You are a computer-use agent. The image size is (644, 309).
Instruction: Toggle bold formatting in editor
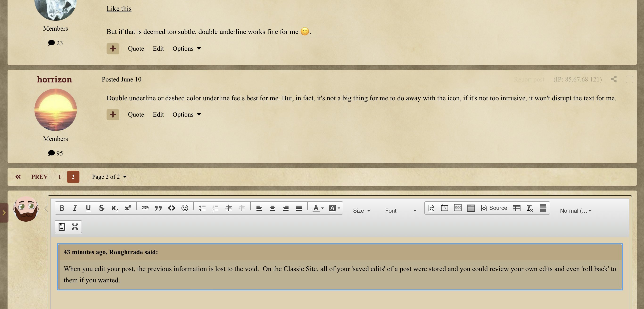pos(62,208)
